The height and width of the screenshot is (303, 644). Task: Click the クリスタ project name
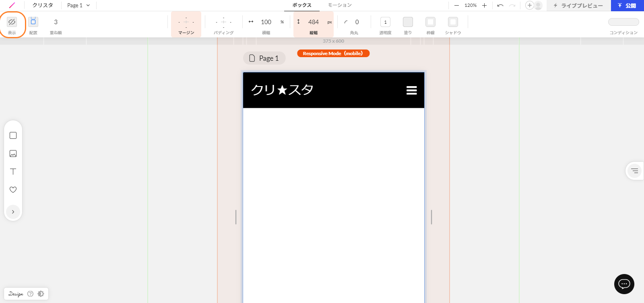(x=43, y=5)
